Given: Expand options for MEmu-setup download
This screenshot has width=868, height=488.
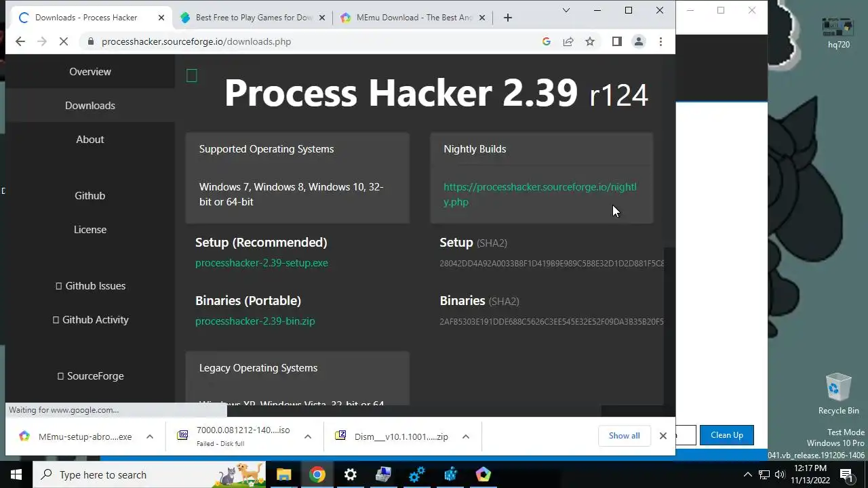Looking at the screenshot, I should [150, 436].
